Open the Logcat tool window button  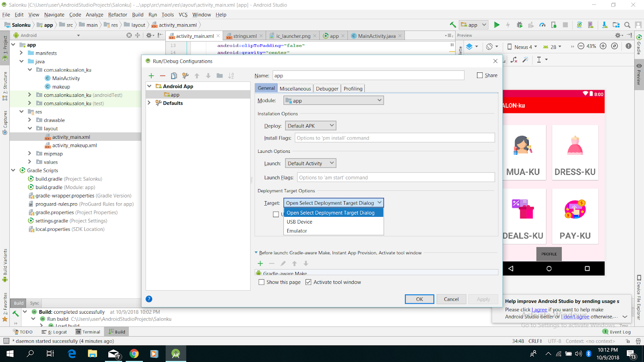[54, 332]
